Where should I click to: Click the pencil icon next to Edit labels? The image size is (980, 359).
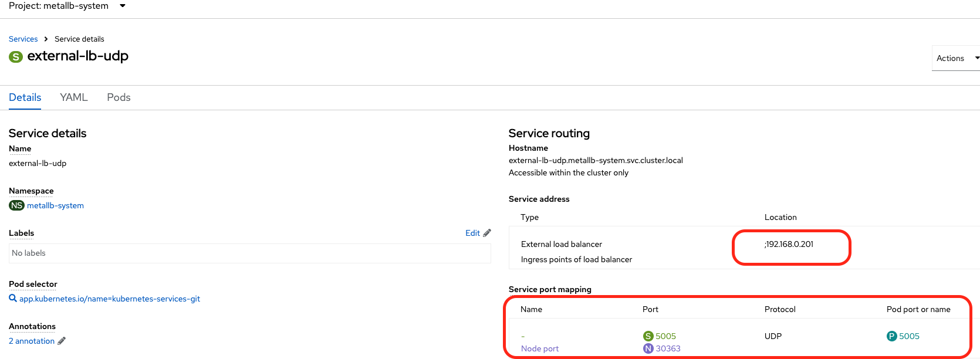(487, 233)
